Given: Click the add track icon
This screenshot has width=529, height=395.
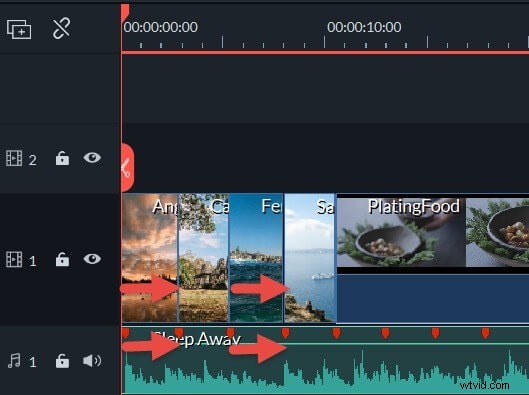Looking at the screenshot, I should coord(19,29).
